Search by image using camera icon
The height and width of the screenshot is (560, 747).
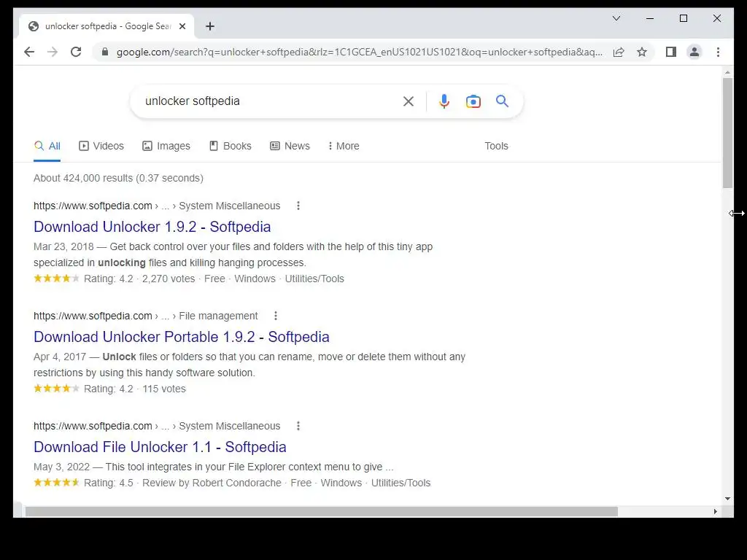tap(473, 101)
